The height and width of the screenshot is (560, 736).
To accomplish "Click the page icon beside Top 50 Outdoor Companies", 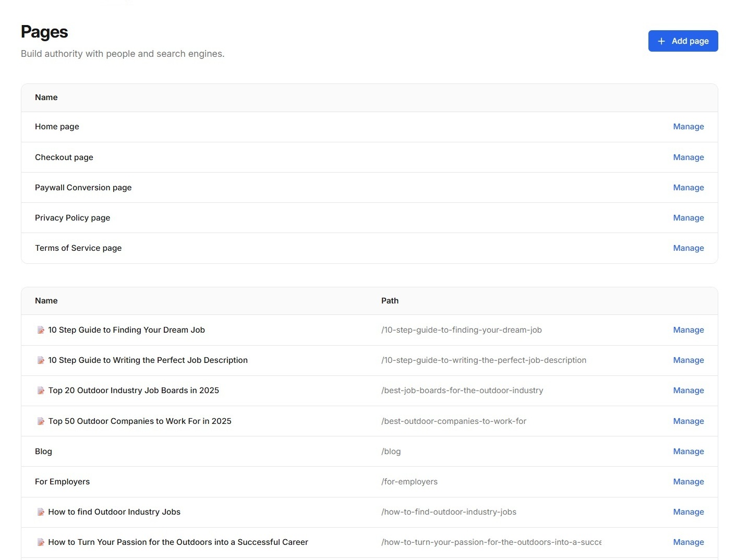I will (x=41, y=421).
